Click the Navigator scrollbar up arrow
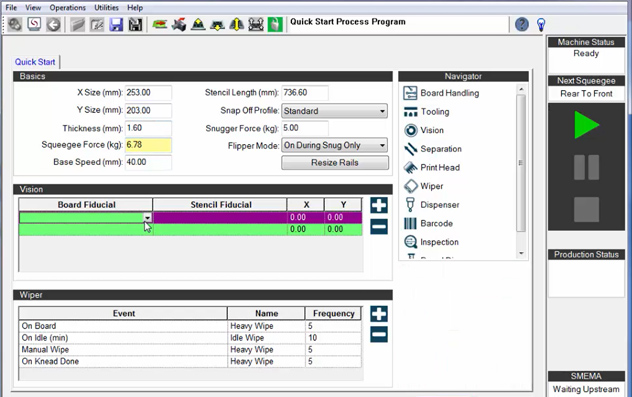Viewport: 632px width, 397px height. [x=521, y=89]
